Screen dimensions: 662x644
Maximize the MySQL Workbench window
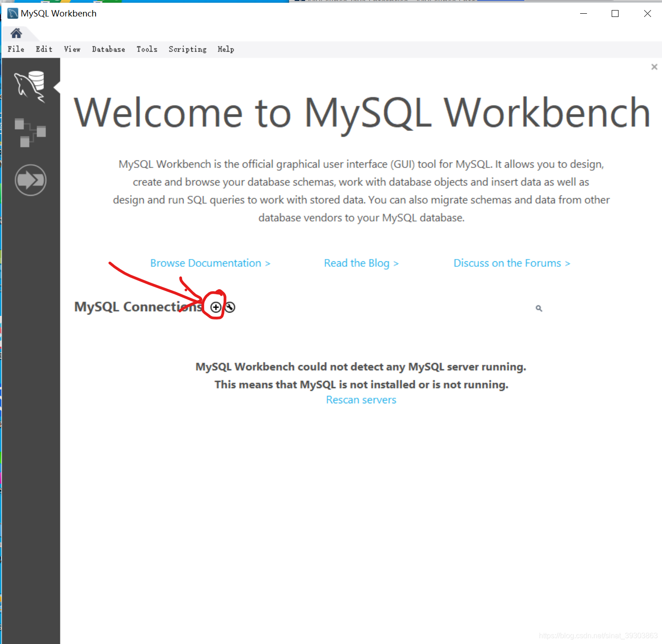pos(615,13)
